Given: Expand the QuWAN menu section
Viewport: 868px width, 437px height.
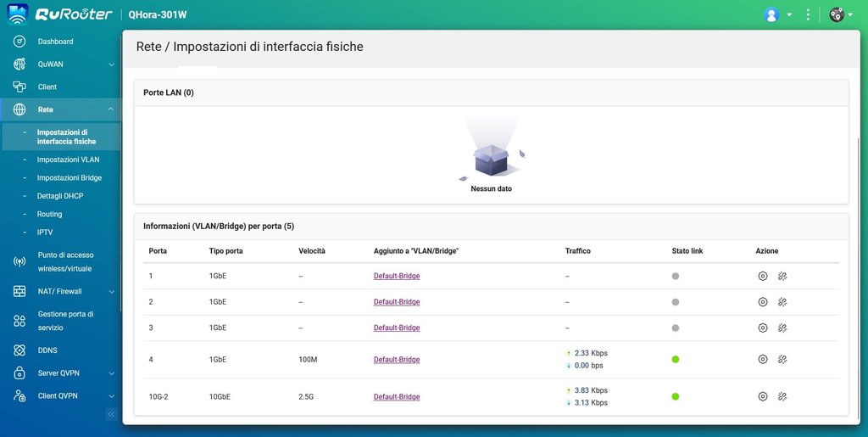Looking at the screenshot, I should click(x=111, y=64).
